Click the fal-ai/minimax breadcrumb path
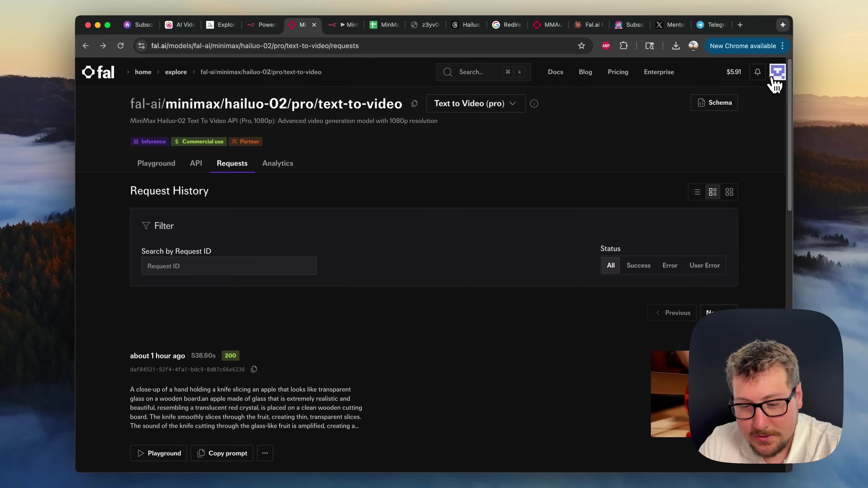The image size is (868, 488). click(261, 72)
